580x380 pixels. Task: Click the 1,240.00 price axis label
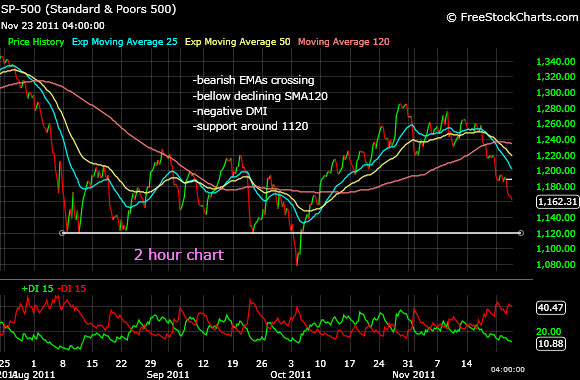pyautogui.click(x=556, y=139)
